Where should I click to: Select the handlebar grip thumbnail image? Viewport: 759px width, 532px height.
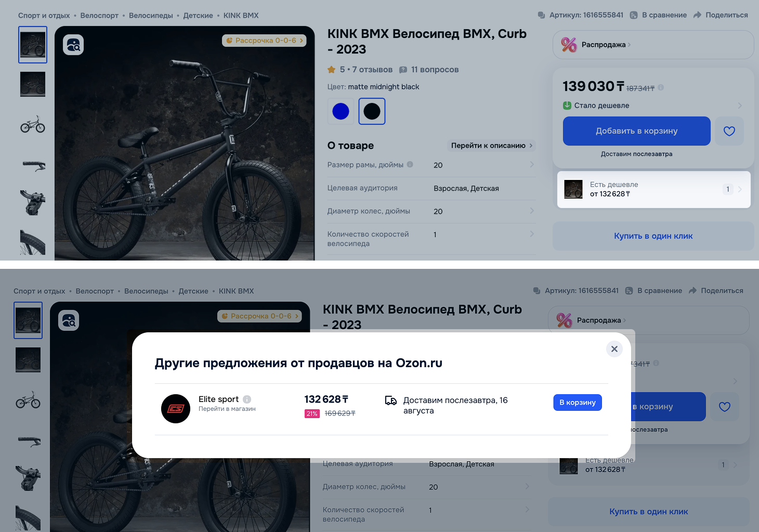[x=33, y=165]
